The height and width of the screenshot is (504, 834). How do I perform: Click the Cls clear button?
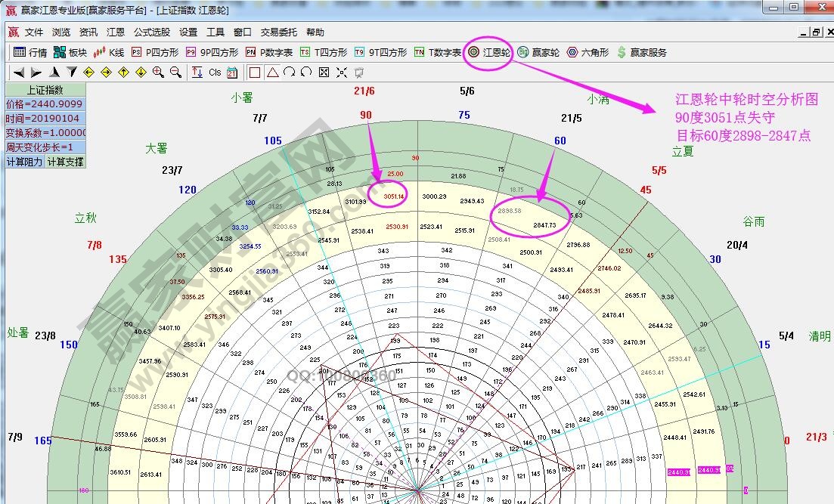click(x=215, y=73)
